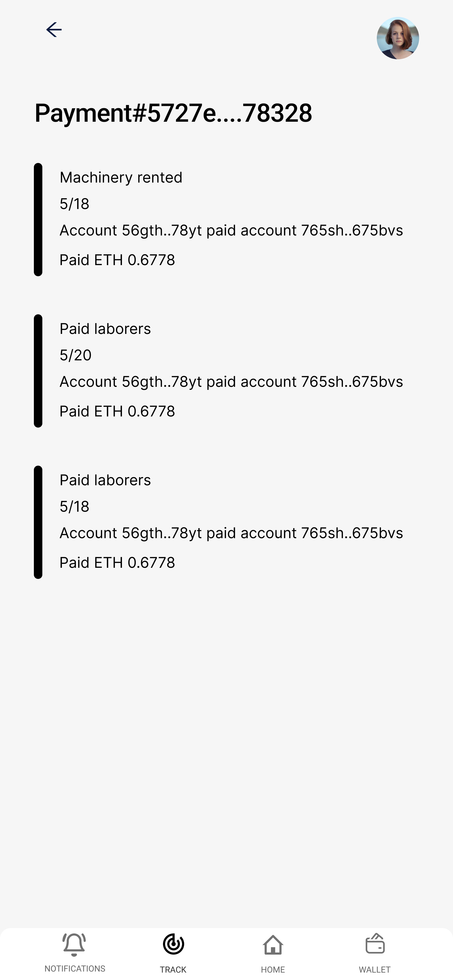Screen dimensions: 453x980
Task: Click Paid ETH 0.6778 in the last entry
Action: (x=117, y=563)
